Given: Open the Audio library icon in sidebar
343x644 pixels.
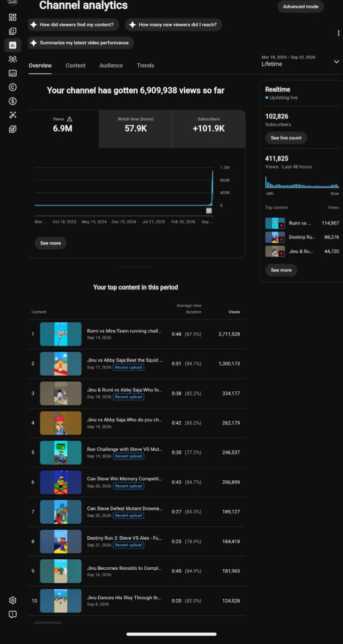Looking at the screenshot, I should pyautogui.click(x=13, y=129).
